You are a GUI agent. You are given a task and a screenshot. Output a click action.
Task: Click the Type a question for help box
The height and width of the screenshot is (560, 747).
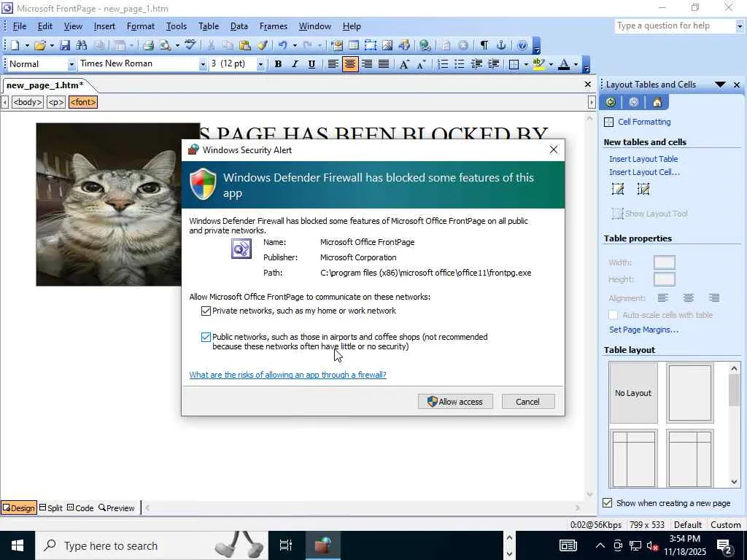[x=675, y=26]
